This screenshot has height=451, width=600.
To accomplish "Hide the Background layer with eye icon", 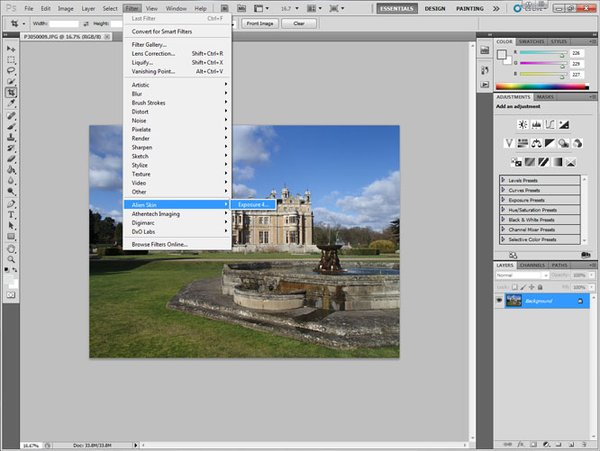I will click(x=500, y=300).
